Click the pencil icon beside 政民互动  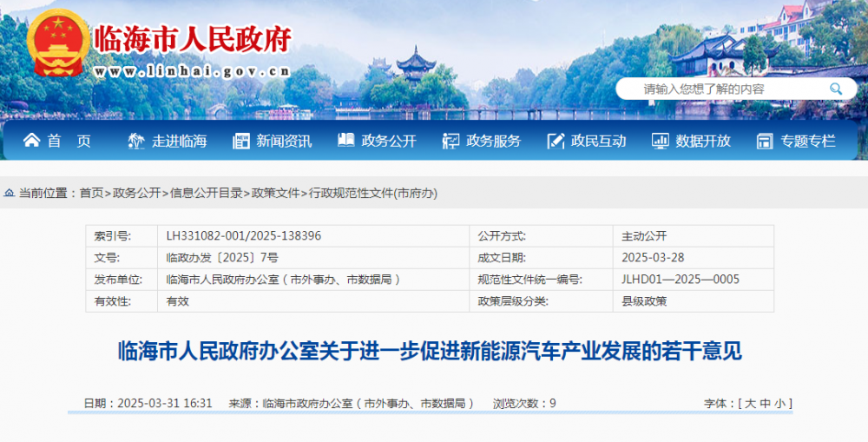556,141
